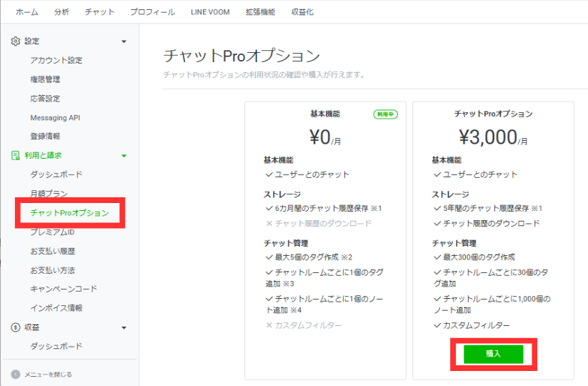Screen dimensions: 588x386
Task: Open アカウント設定 in the sidebar
Action: [x=56, y=60]
